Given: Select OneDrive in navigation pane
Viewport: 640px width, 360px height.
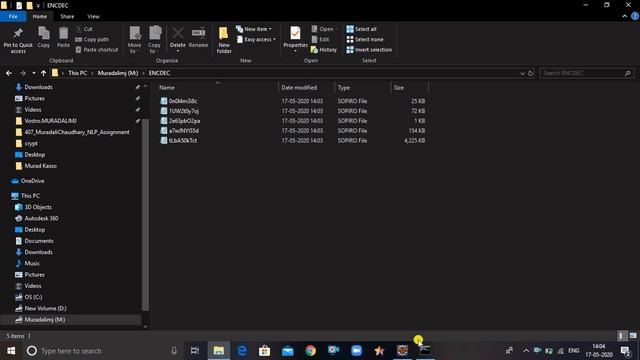Looking at the screenshot, I should pos(32,180).
